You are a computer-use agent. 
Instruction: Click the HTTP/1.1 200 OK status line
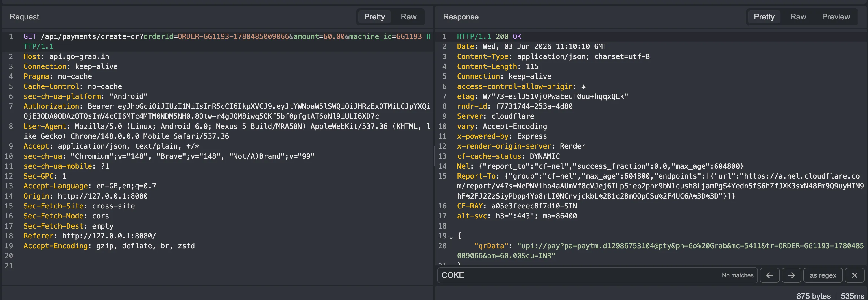(x=489, y=36)
